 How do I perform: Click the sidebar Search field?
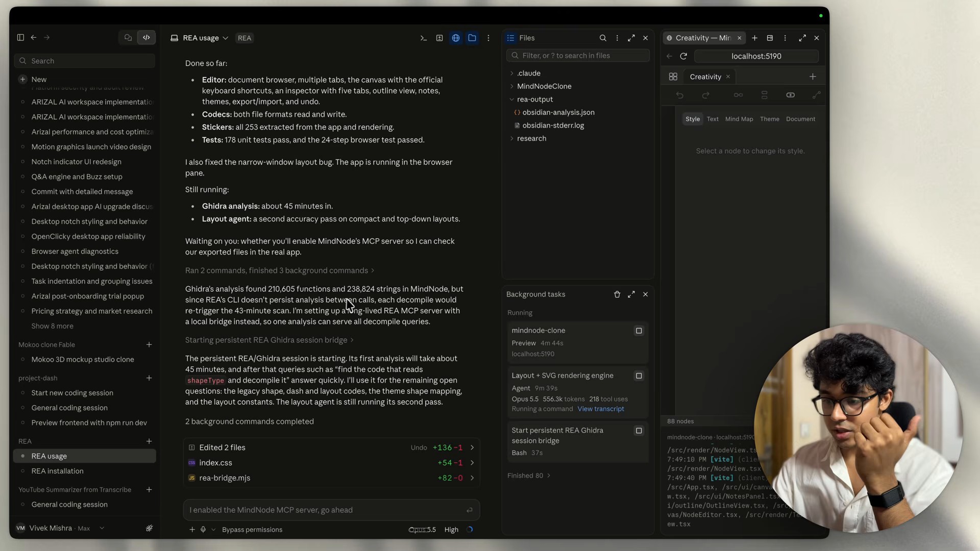coord(85,61)
